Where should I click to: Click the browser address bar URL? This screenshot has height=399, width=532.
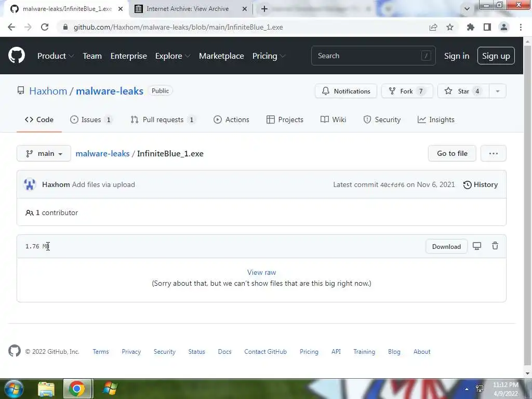click(178, 27)
